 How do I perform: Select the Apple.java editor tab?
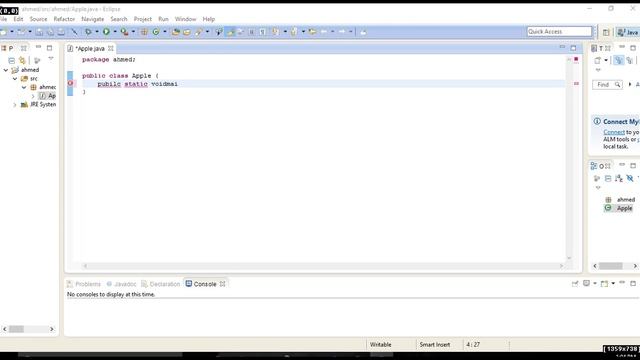click(x=90, y=49)
